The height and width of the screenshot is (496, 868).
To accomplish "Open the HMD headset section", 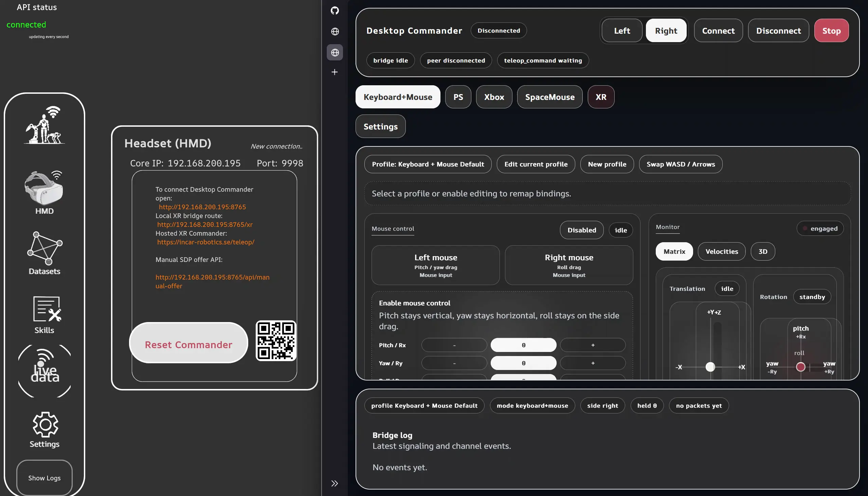I will tap(44, 193).
